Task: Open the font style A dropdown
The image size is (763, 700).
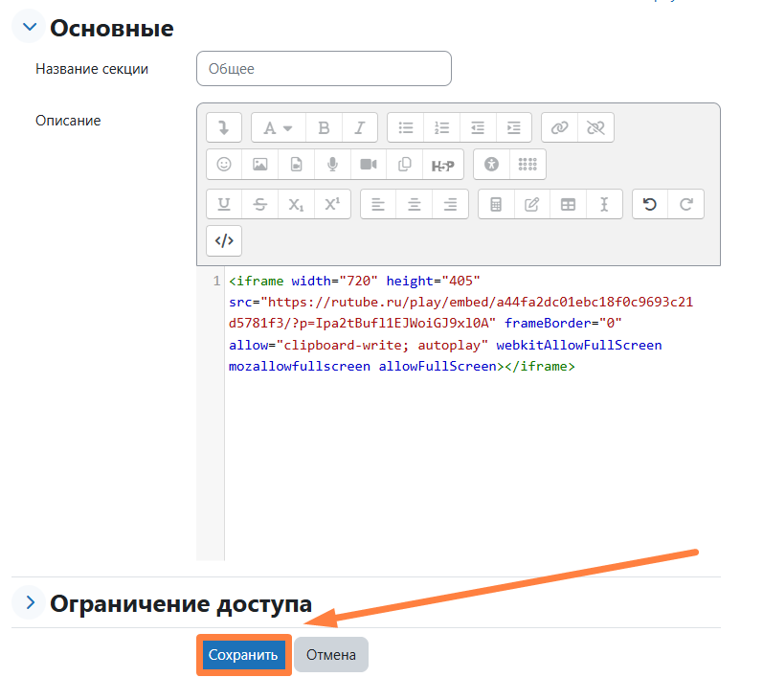Action: click(x=278, y=127)
